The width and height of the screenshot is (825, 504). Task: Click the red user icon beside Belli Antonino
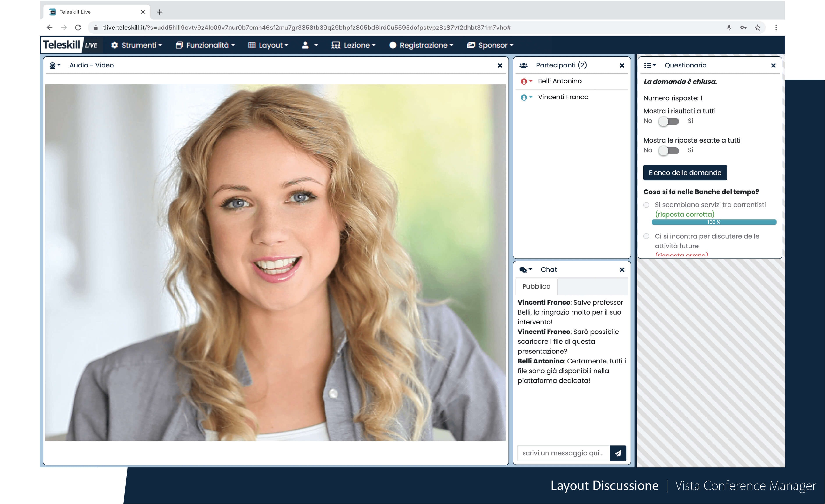coord(524,81)
